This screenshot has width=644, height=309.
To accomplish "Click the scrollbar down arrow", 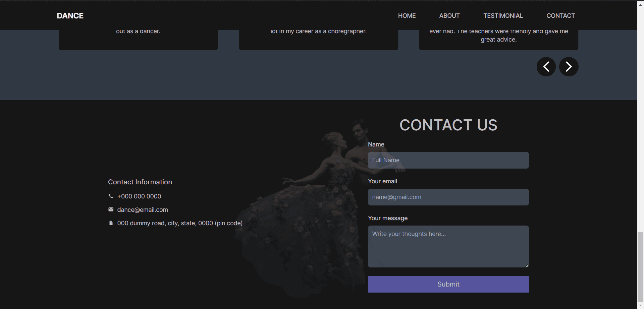I will pyautogui.click(x=640, y=306).
